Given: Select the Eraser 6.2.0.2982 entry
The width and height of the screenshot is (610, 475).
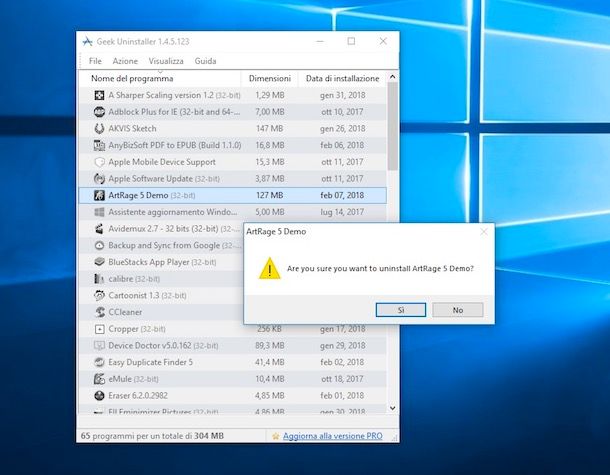Looking at the screenshot, I should [138, 396].
